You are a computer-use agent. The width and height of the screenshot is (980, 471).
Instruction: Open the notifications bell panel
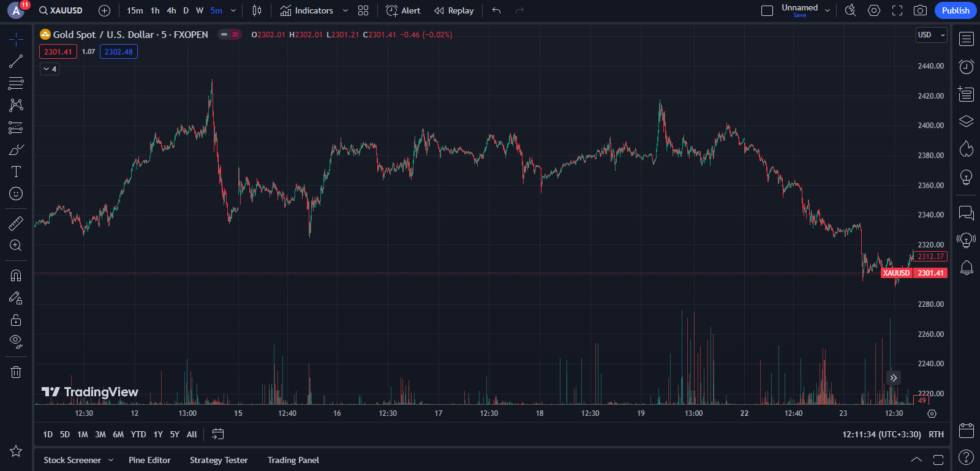click(967, 268)
